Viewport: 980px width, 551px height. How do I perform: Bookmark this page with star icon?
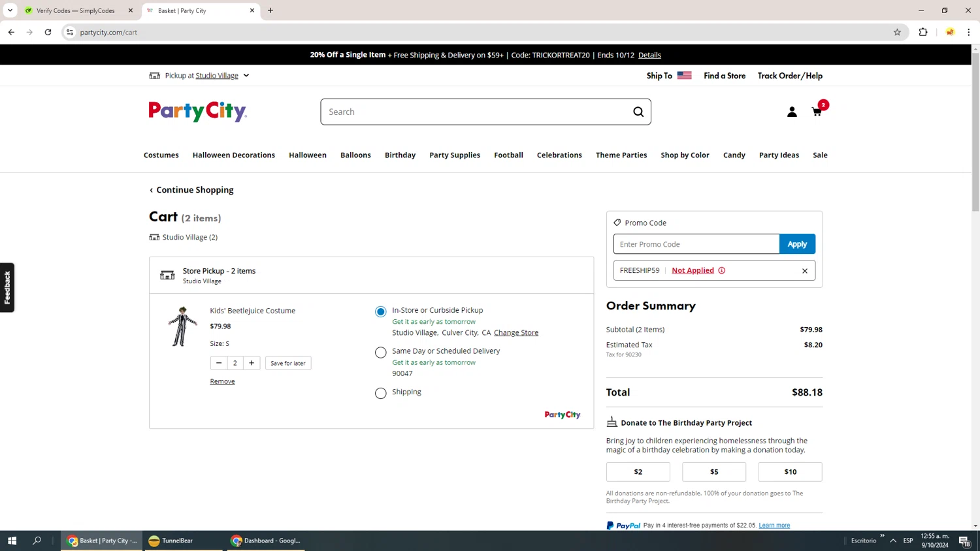897,32
